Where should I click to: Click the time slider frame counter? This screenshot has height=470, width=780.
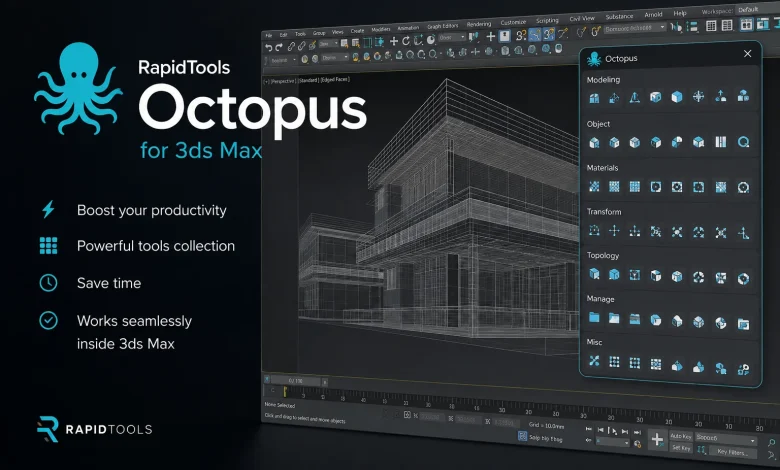(295, 381)
